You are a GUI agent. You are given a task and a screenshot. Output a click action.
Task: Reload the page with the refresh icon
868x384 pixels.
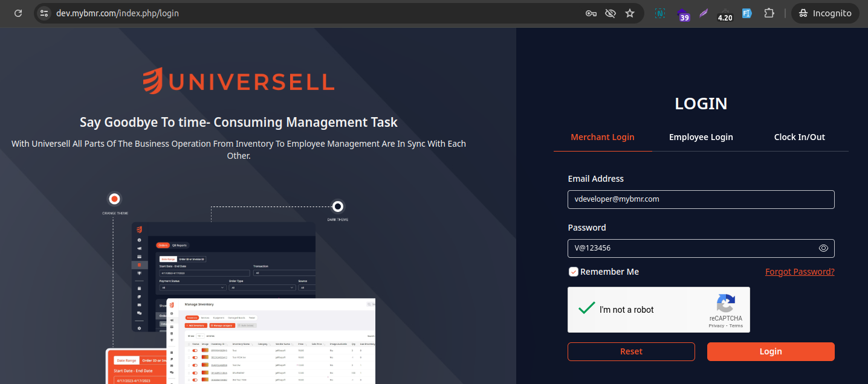point(18,13)
